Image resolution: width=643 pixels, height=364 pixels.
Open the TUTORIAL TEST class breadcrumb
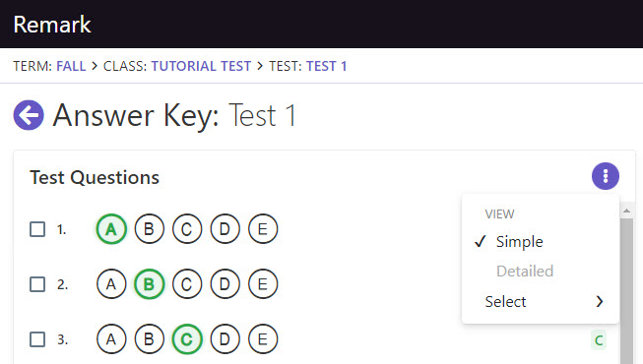(201, 66)
